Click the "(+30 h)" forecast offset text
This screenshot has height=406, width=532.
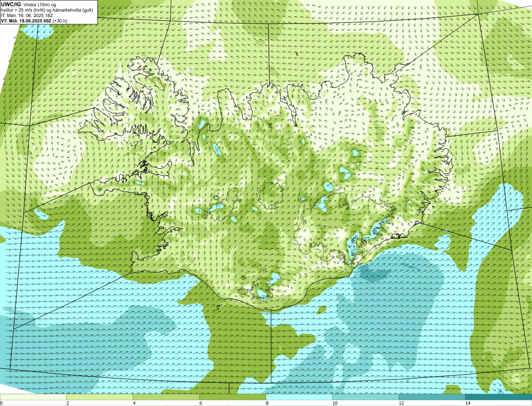click(x=60, y=21)
